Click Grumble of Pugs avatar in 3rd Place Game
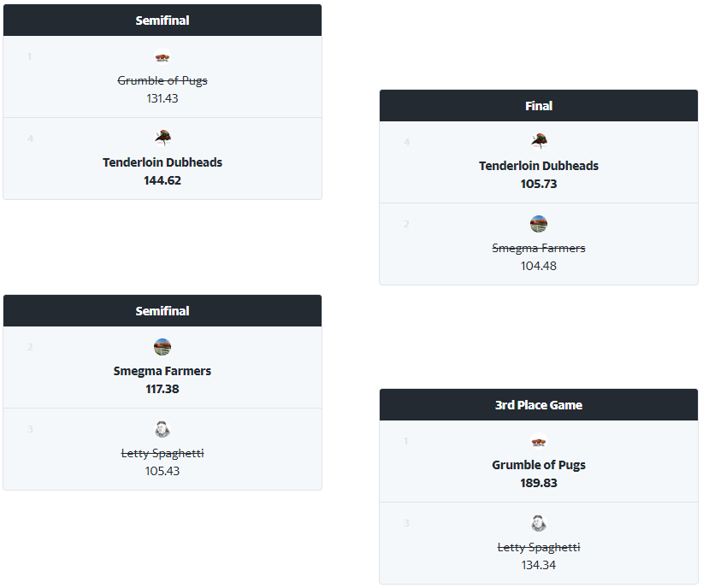Image resolution: width=703 pixels, height=588 pixels. [x=539, y=441]
